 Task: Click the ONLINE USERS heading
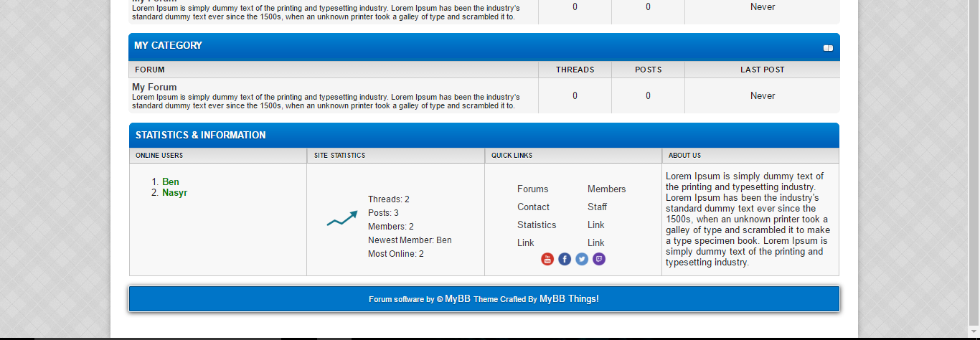159,155
